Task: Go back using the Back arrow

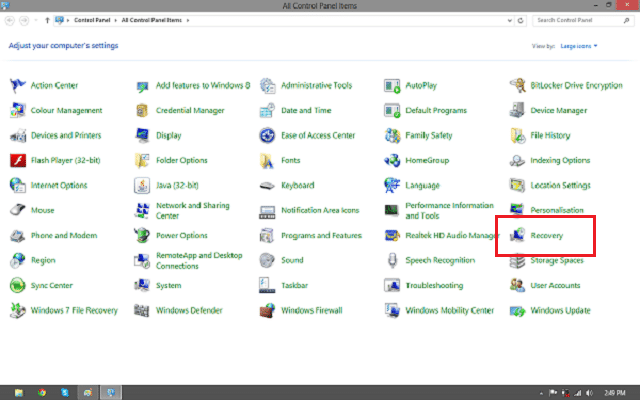Action: pyautogui.click(x=10, y=20)
